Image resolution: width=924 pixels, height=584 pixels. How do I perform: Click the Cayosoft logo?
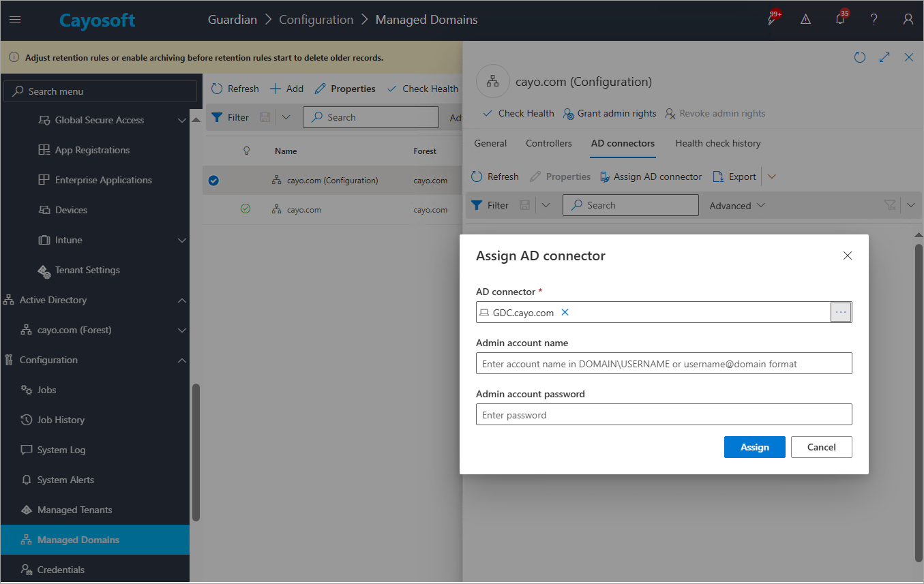pyautogui.click(x=98, y=20)
